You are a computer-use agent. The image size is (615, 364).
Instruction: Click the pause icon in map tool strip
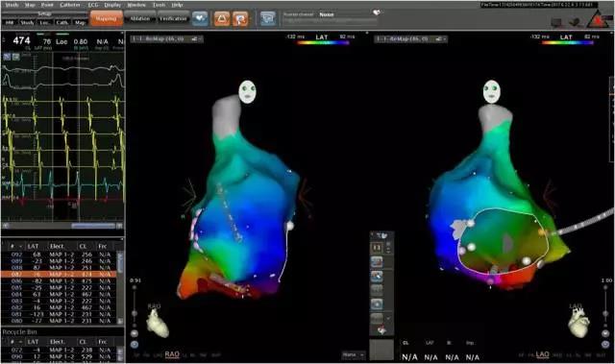[x=377, y=248]
